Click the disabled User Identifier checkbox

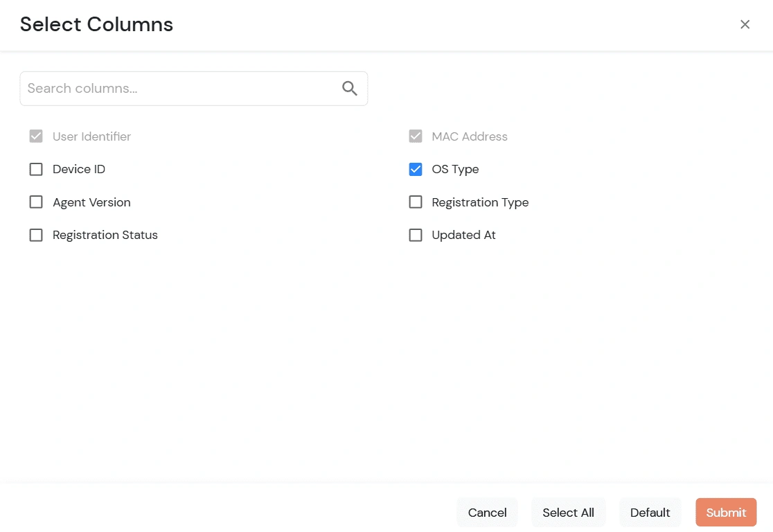[36, 136]
